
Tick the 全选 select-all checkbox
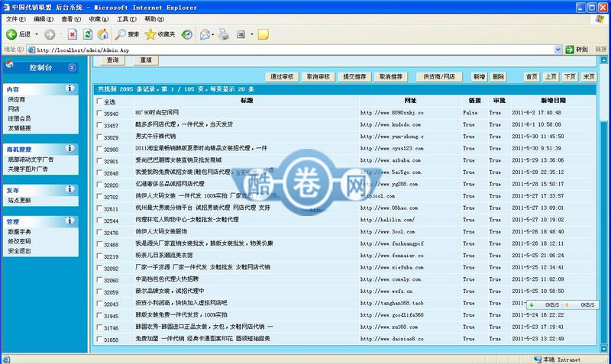[99, 101]
